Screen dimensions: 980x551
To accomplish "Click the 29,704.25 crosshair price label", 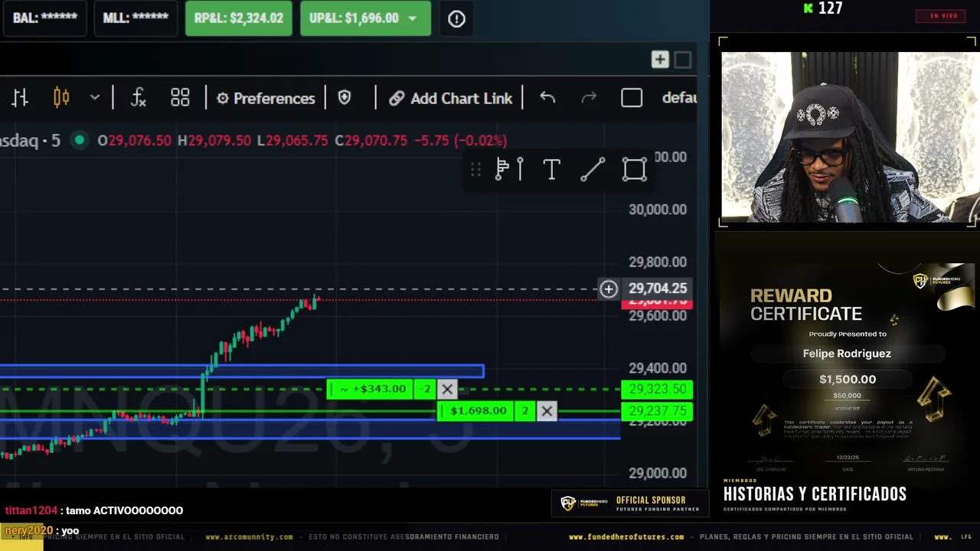I will [658, 289].
